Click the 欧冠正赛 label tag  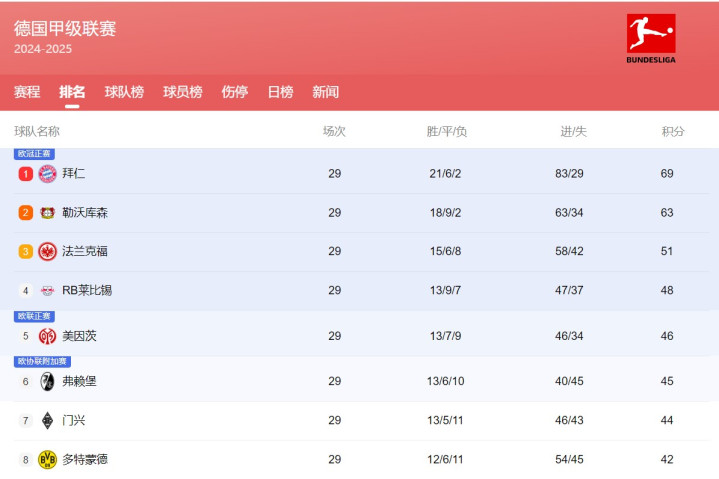click(x=34, y=154)
